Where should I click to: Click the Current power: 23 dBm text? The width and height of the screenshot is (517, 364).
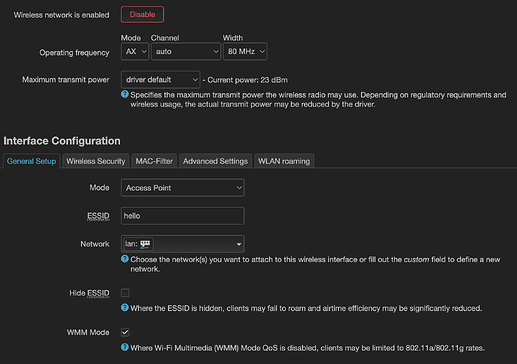coord(248,80)
